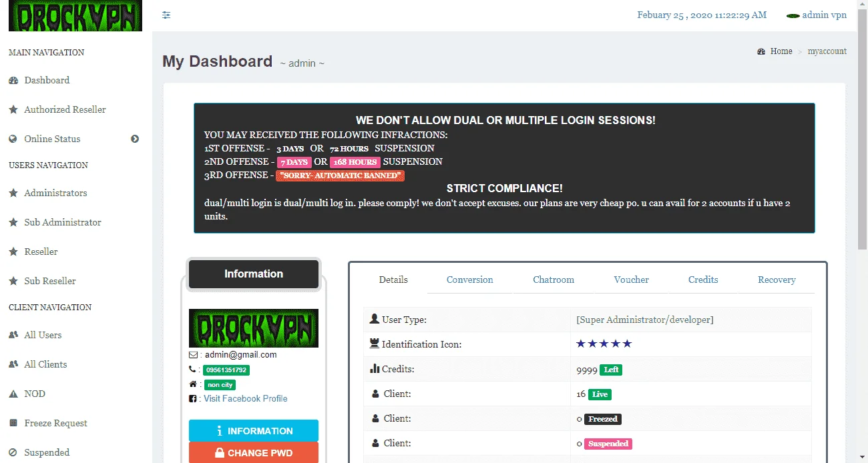Click the Home breadcrumb link

pyautogui.click(x=781, y=51)
